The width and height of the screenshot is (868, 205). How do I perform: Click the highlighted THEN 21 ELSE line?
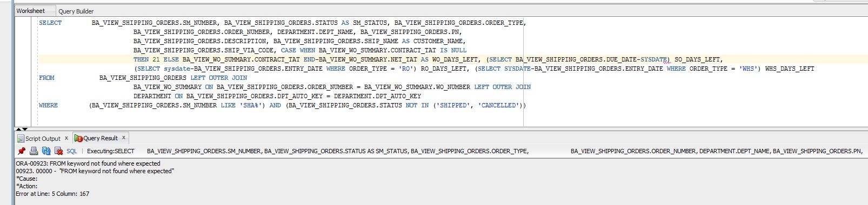[x=428, y=59]
